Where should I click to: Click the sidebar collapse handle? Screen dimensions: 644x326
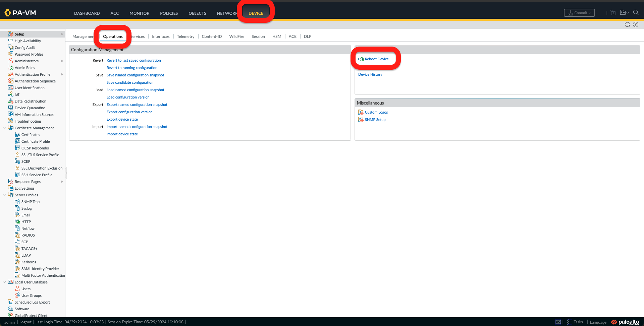66,173
